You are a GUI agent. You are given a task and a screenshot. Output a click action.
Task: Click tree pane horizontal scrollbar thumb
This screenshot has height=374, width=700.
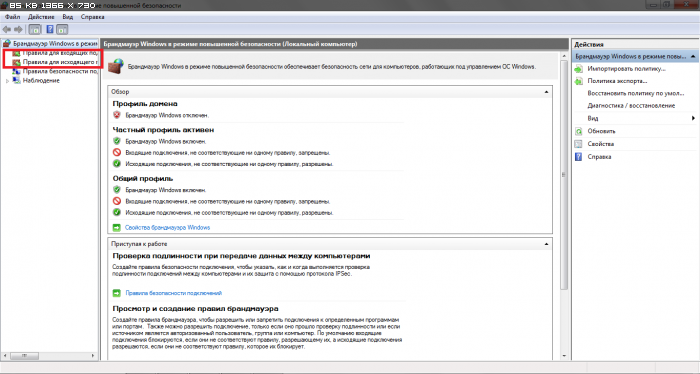pyautogui.click(x=25, y=356)
